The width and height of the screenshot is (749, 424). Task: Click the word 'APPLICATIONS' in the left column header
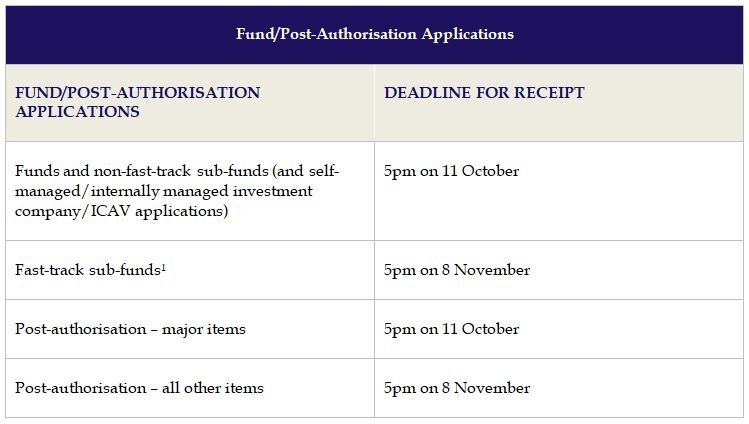(x=77, y=112)
